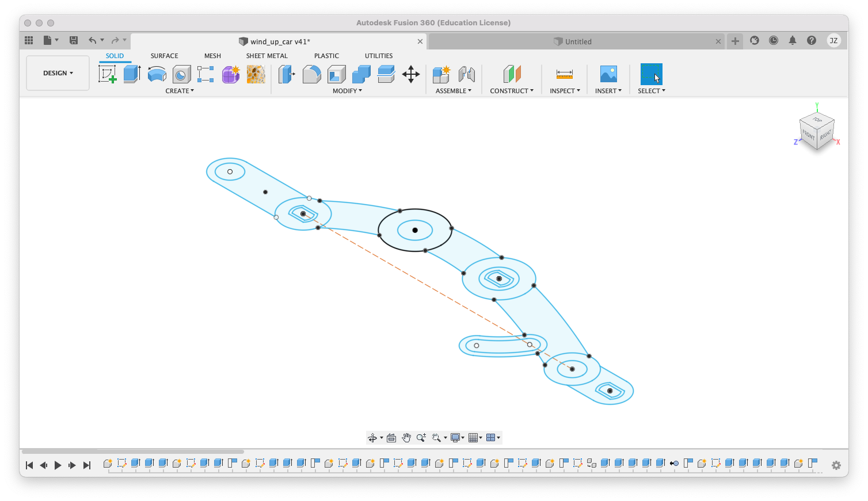Click the New Component icon
Viewport: 868px width, 501px height.
point(441,74)
